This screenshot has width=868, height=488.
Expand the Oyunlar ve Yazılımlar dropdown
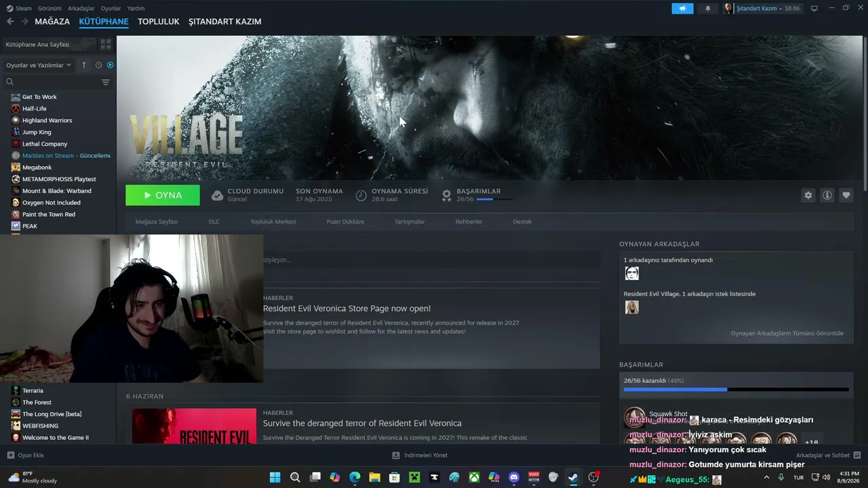(39, 65)
